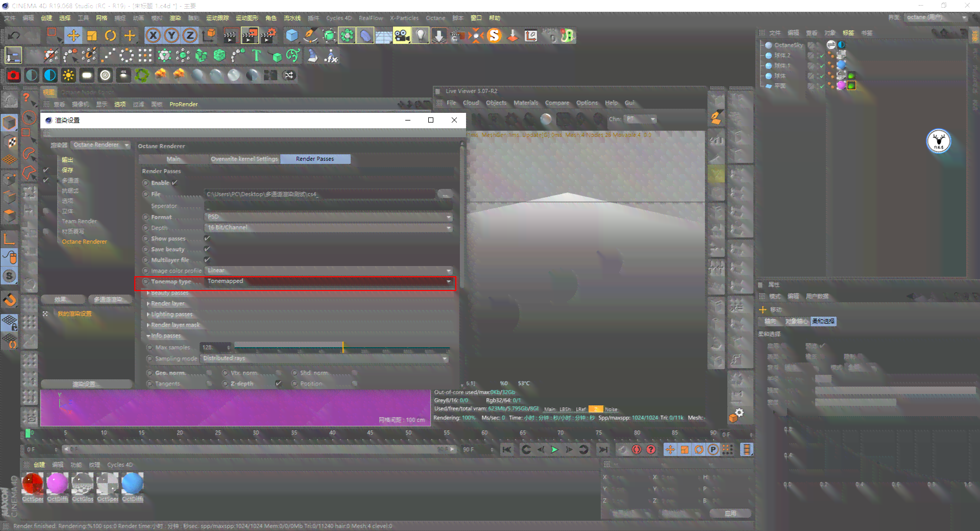The image size is (980, 531).
Task: Enable the Shd. norm. info pass
Action: coord(355,373)
